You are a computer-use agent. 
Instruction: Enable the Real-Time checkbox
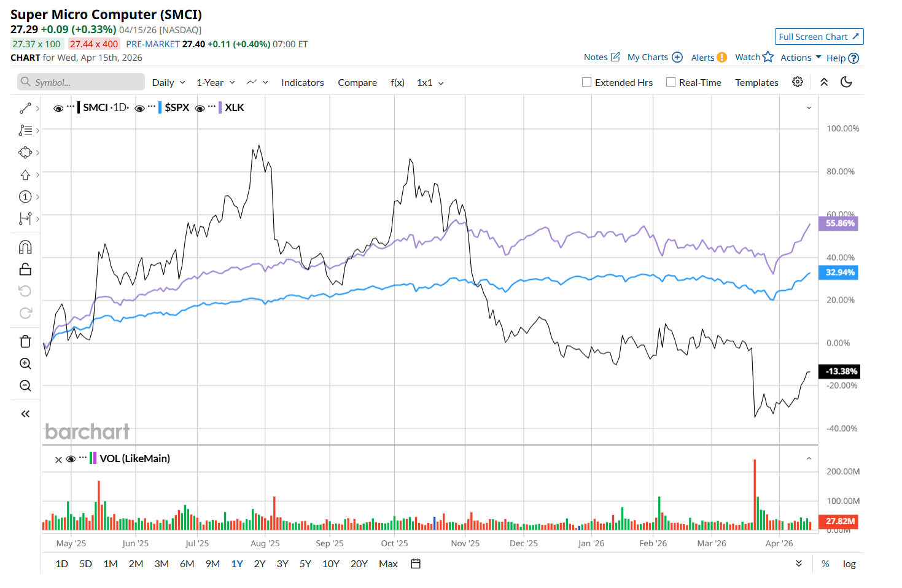(671, 82)
